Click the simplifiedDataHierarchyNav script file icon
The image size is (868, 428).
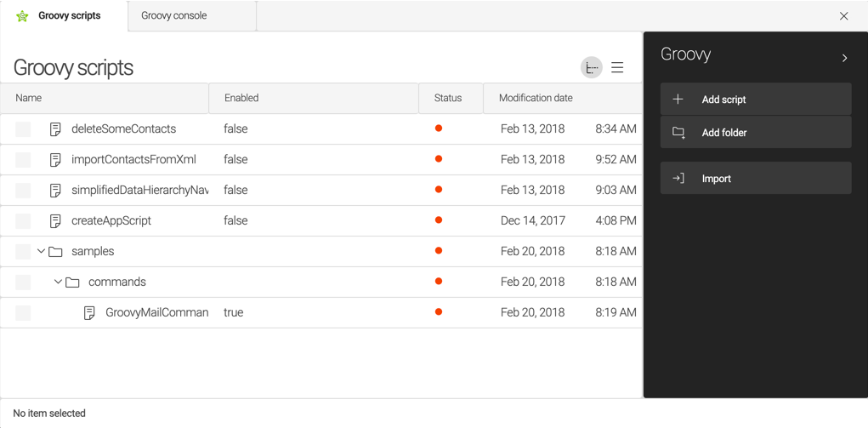pyautogui.click(x=55, y=190)
